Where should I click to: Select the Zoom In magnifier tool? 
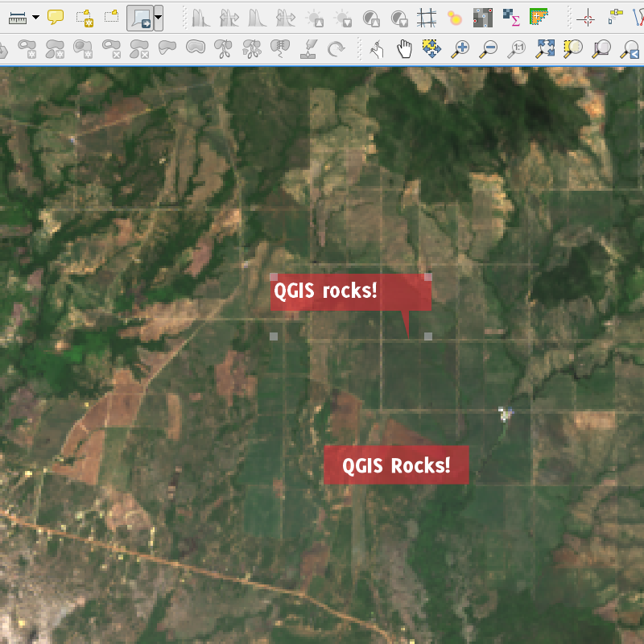pyautogui.click(x=460, y=49)
